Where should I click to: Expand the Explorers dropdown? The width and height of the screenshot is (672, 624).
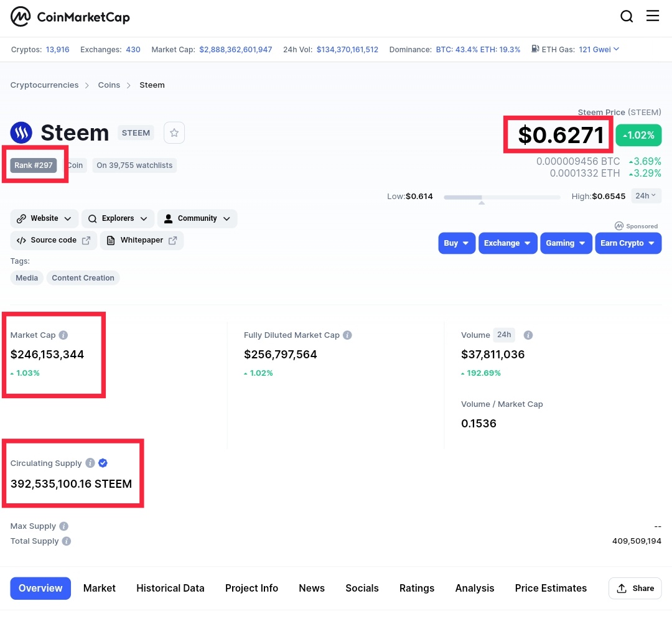[x=118, y=218]
